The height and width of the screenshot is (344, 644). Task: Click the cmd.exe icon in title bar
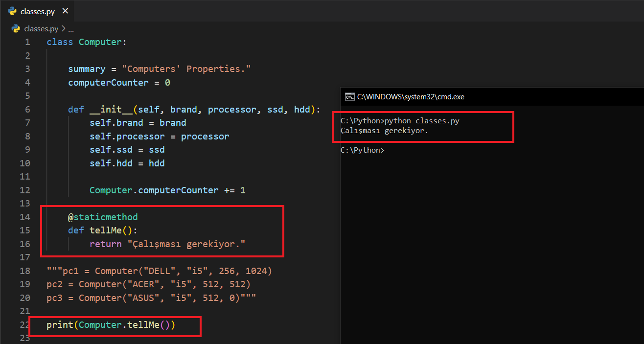coord(349,96)
